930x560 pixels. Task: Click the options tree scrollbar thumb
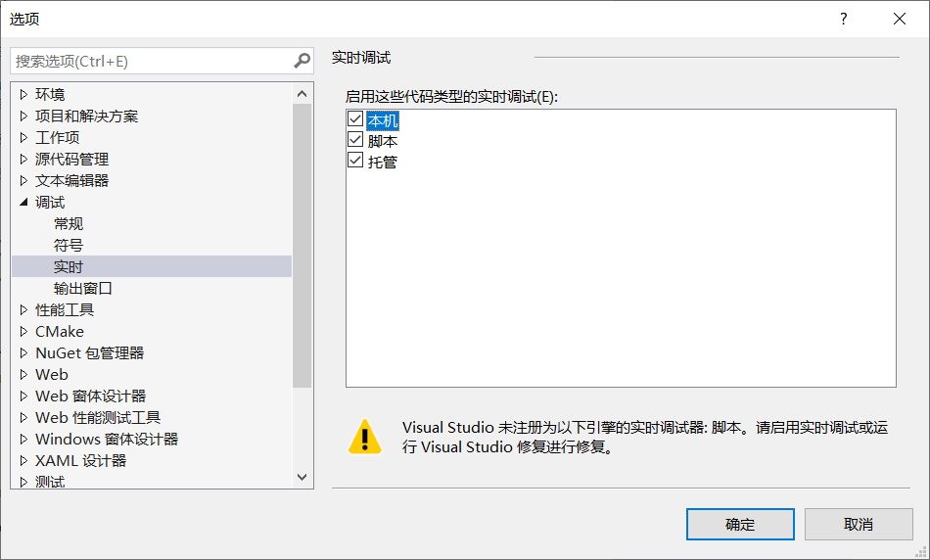302,246
